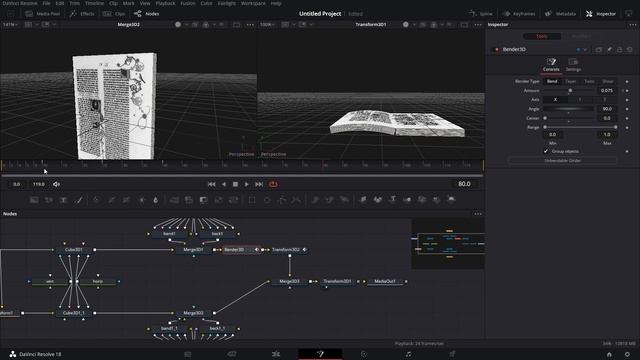Add BSpline mask node from toolbar
640x360 pixels.
click(296, 200)
